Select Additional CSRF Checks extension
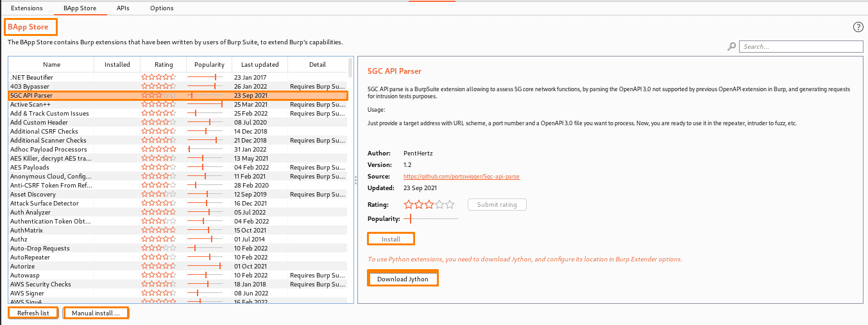The width and height of the screenshot is (868, 325). pos(178,131)
